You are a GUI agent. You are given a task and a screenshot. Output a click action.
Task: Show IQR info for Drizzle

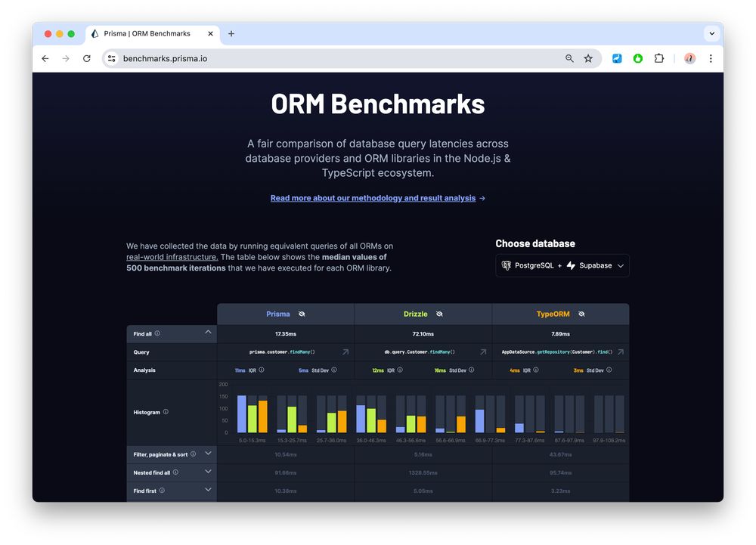pyautogui.click(x=400, y=370)
